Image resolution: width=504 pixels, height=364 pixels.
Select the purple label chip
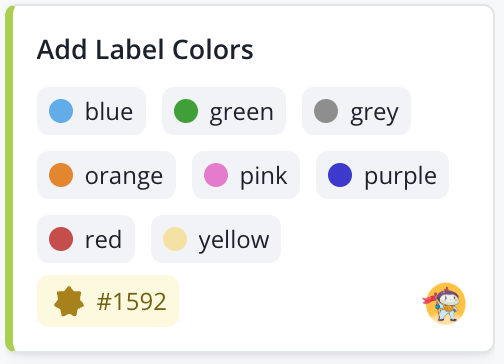pyautogui.click(x=382, y=175)
